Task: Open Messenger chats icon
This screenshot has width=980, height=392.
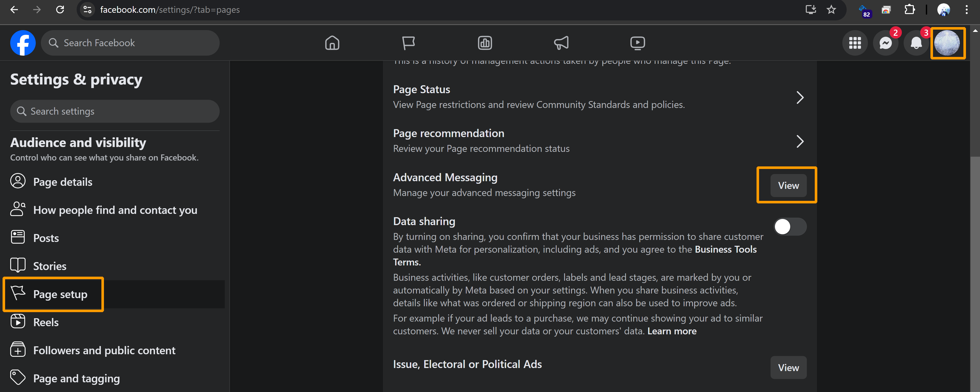Action: point(885,43)
